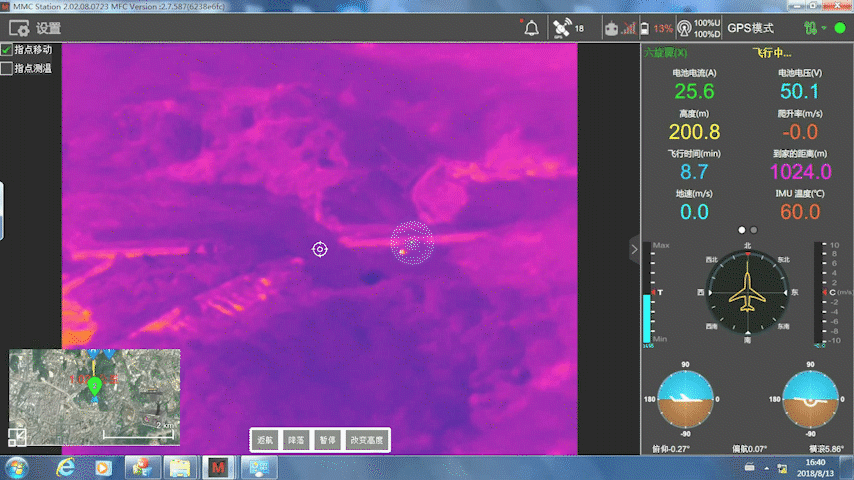854x480 pixels.
Task: Click the remote controller signal icon
Action: coord(611,29)
